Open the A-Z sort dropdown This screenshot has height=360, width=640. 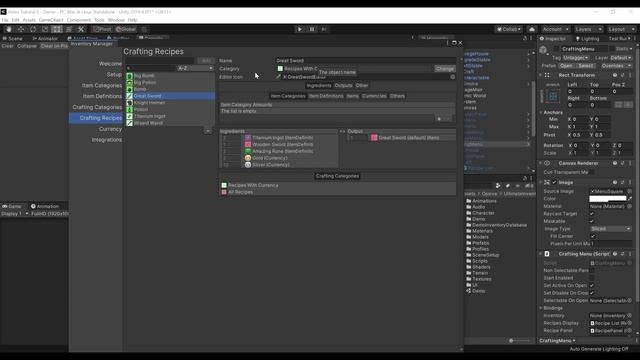[195, 68]
